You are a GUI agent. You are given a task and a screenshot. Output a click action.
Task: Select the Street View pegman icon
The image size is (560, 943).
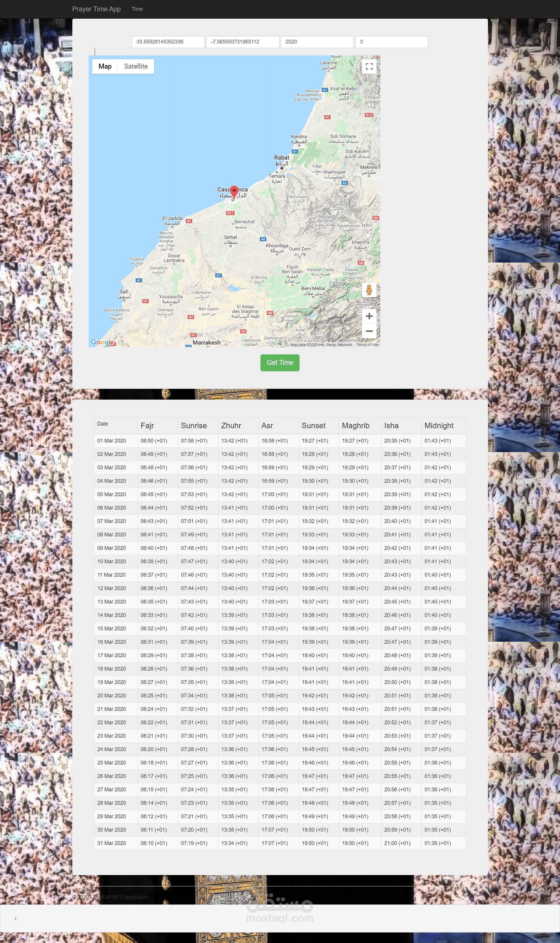pos(369,291)
